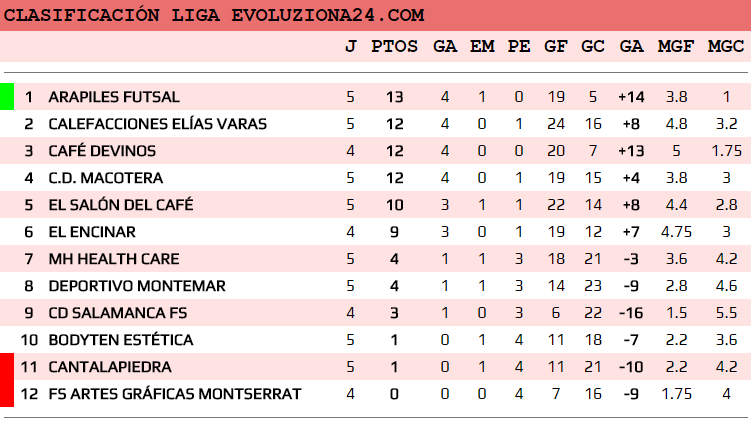
Task: Click the GF column header
Action: 555,46
